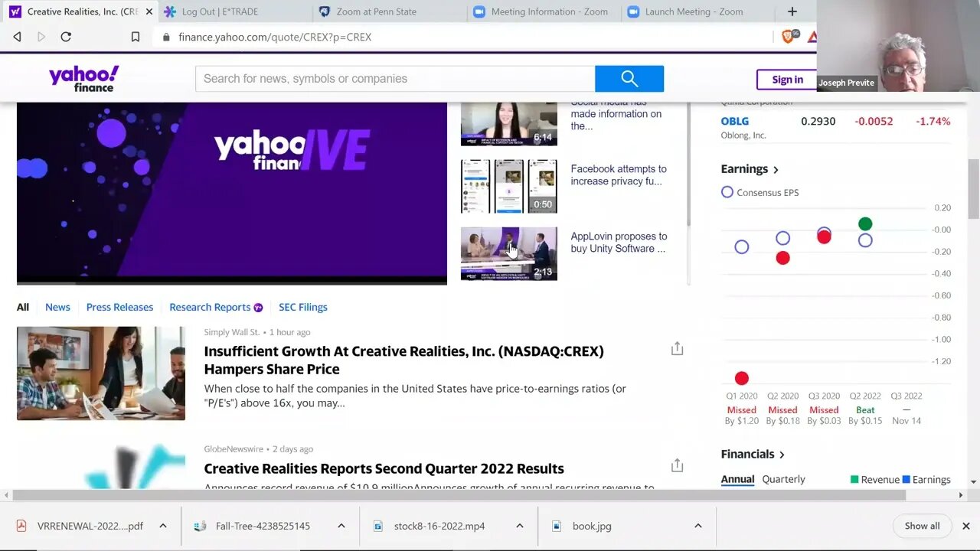Open Insufficient Growth article thumbnail image
Screen dimensions: 980x551
coord(101,373)
